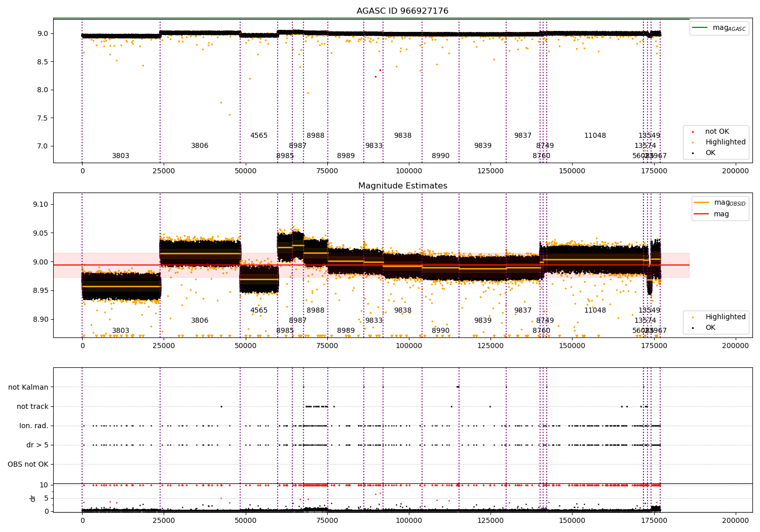Click OBSID label 4565 in the Magnitude Estimates plot
The width and height of the screenshot is (760, 532).
[x=259, y=311]
